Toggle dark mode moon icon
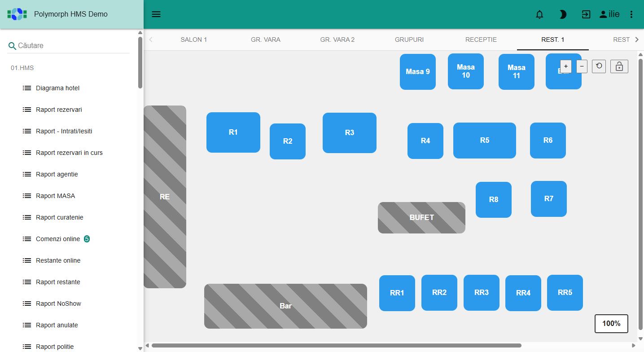Image resolution: width=644 pixels, height=352 pixels. pyautogui.click(x=563, y=14)
